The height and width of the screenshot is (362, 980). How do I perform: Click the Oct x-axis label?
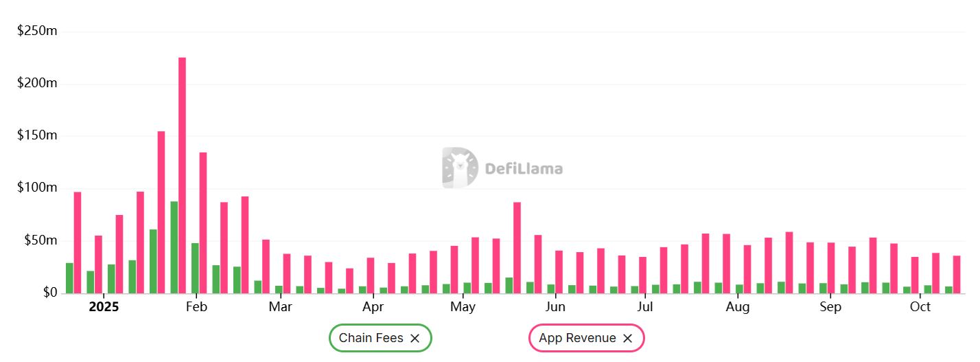[x=920, y=307]
